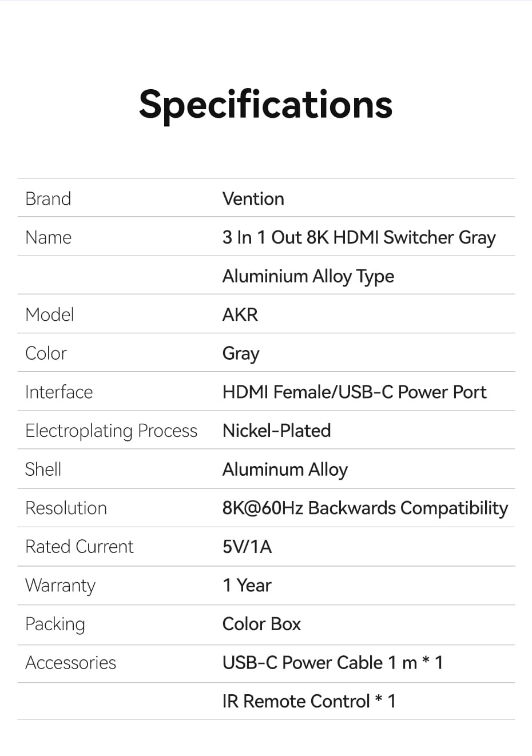Viewport: 532px width, 756px height.
Task: Select USB-C Power Cable 1 m accessory
Action: [332, 663]
